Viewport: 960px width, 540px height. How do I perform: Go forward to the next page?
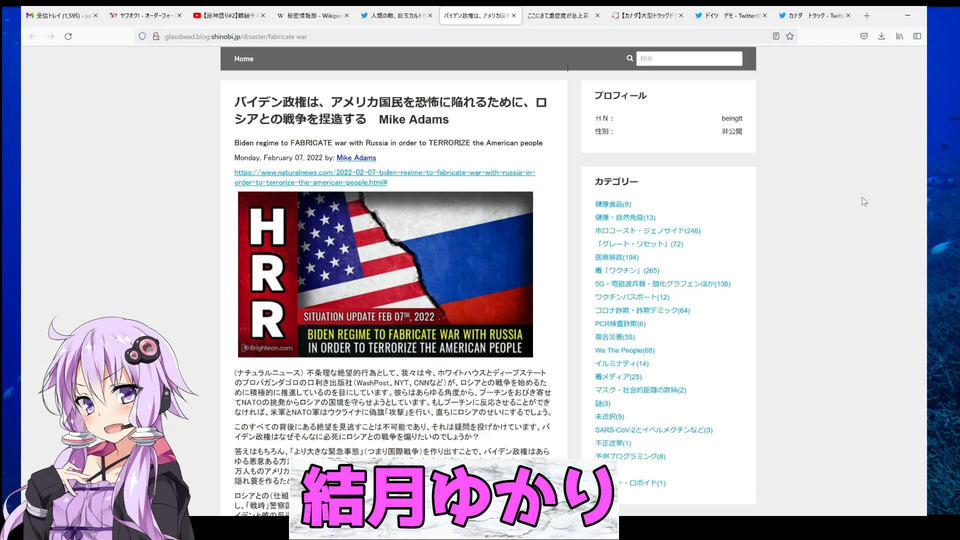click(51, 37)
